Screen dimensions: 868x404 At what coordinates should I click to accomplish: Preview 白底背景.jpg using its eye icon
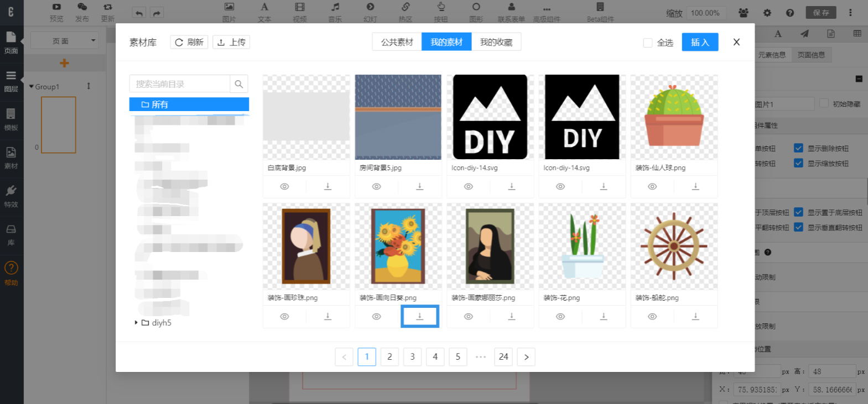(x=284, y=187)
